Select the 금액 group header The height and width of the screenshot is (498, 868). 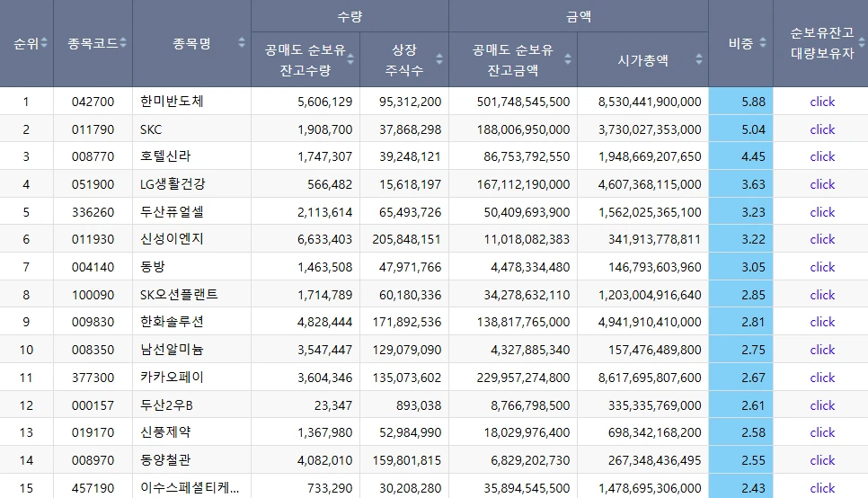click(x=578, y=17)
